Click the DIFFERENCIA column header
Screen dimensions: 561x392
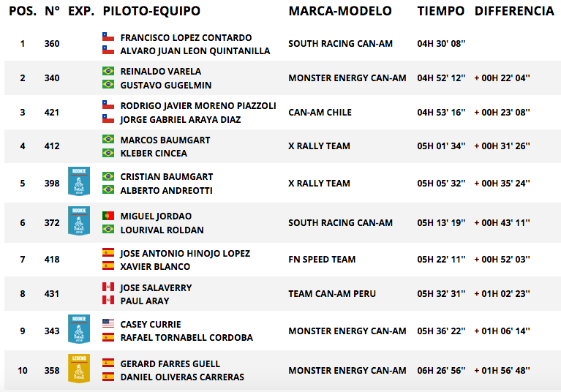(514, 11)
